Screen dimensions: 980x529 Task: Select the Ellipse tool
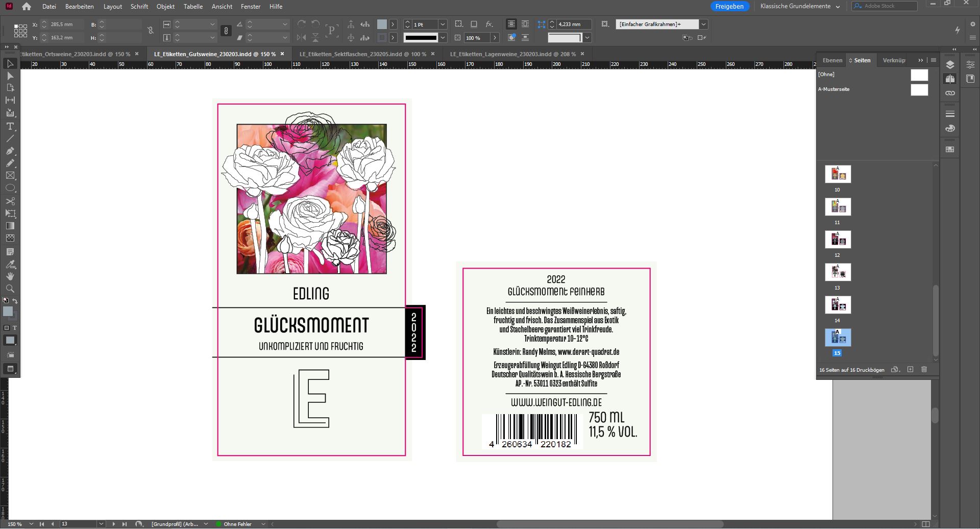point(10,188)
